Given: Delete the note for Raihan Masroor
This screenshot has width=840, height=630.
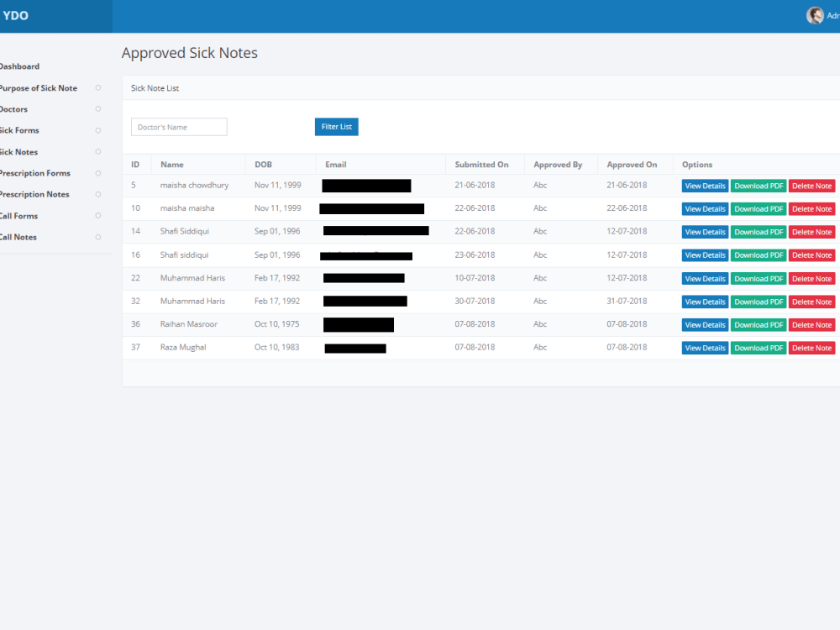Looking at the screenshot, I should tap(811, 324).
